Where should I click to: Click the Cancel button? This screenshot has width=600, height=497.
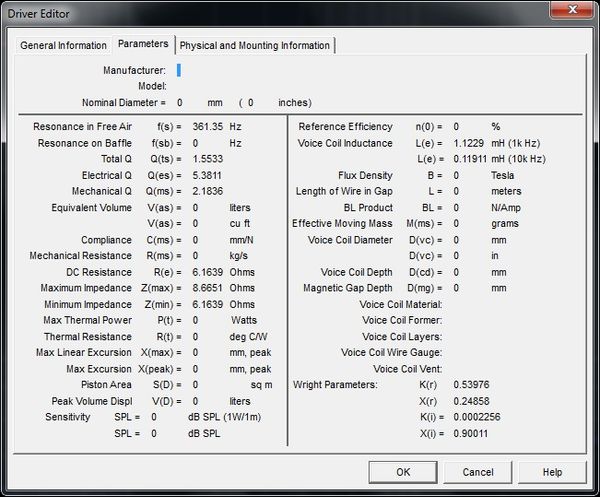(x=477, y=472)
